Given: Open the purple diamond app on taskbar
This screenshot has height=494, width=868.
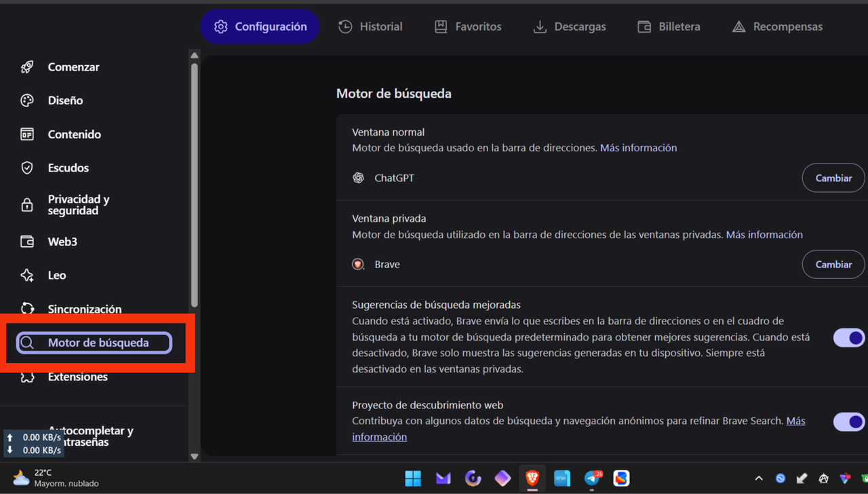Looking at the screenshot, I should coord(502,478).
